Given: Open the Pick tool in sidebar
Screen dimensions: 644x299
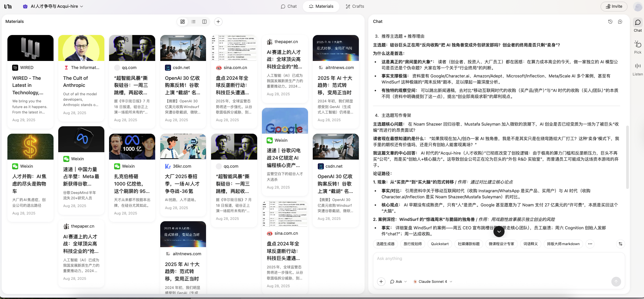Looking at the screenshot, I should pos(638,47).
